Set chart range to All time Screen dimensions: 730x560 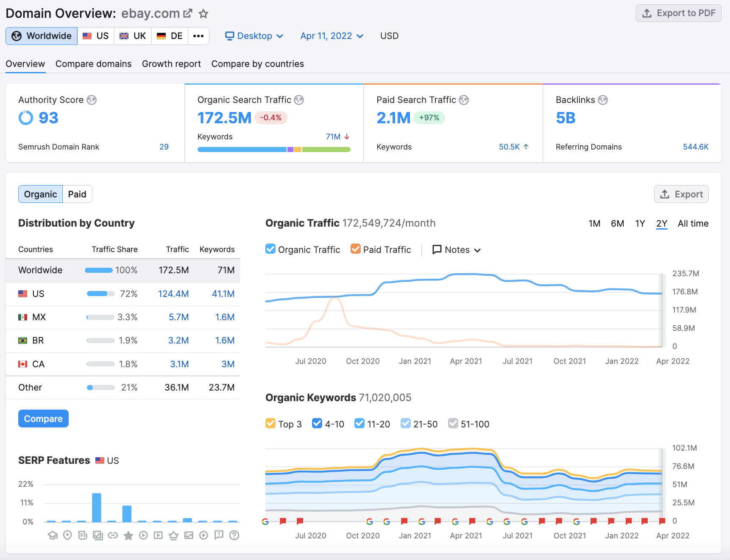tap(693, 224)
